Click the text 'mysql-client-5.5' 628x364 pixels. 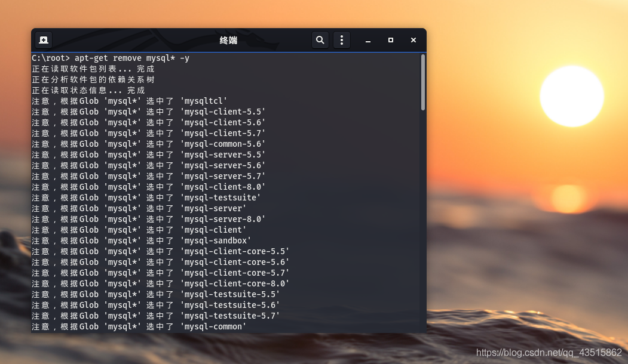223,112
